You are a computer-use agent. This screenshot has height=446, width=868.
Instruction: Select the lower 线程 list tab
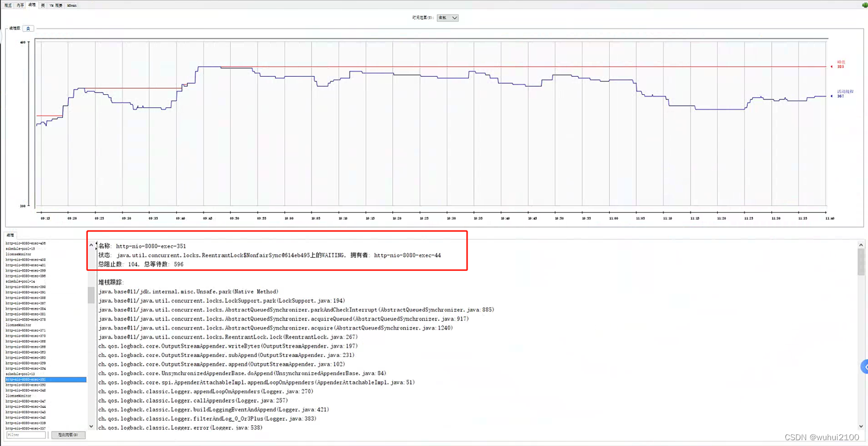pyautogui.click(x=10, y=235)
